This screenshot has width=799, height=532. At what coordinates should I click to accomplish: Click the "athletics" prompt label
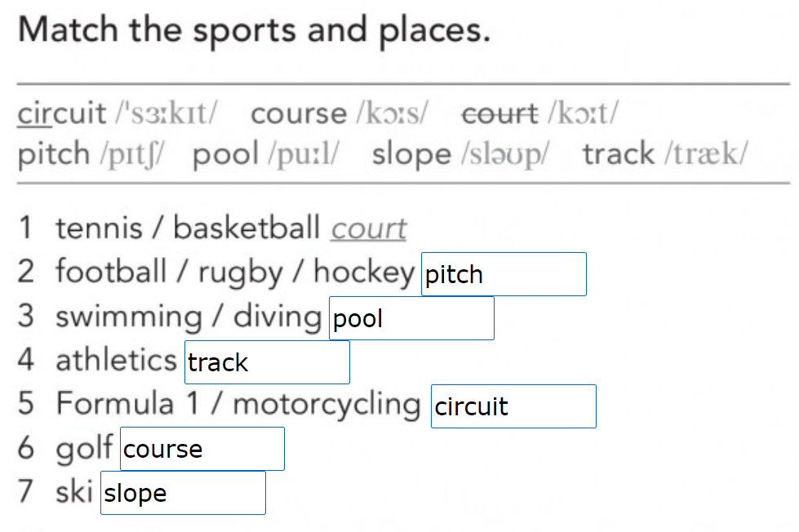tap(116, 360)
